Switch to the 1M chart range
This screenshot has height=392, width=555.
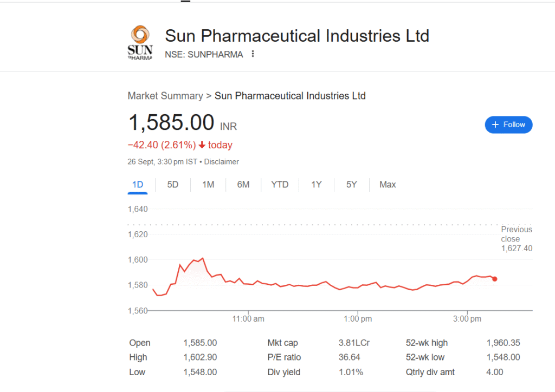208,185
